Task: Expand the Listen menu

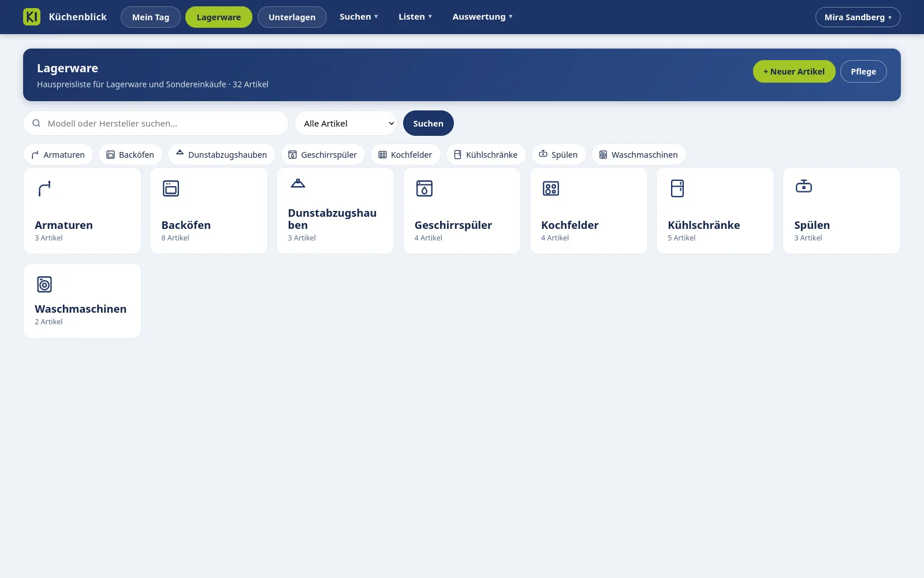Action: [415, 17]
